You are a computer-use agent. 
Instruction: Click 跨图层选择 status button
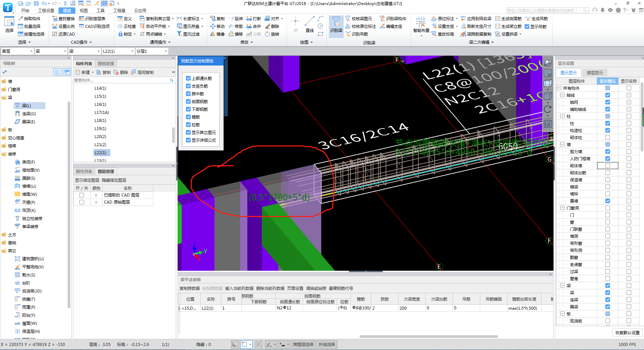303,344
